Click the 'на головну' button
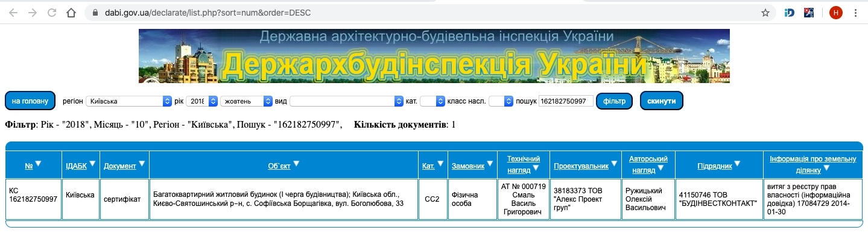Image resolution: width=868 pixels, height=233 pixels. pyautogui.click(x=30, y=101)
